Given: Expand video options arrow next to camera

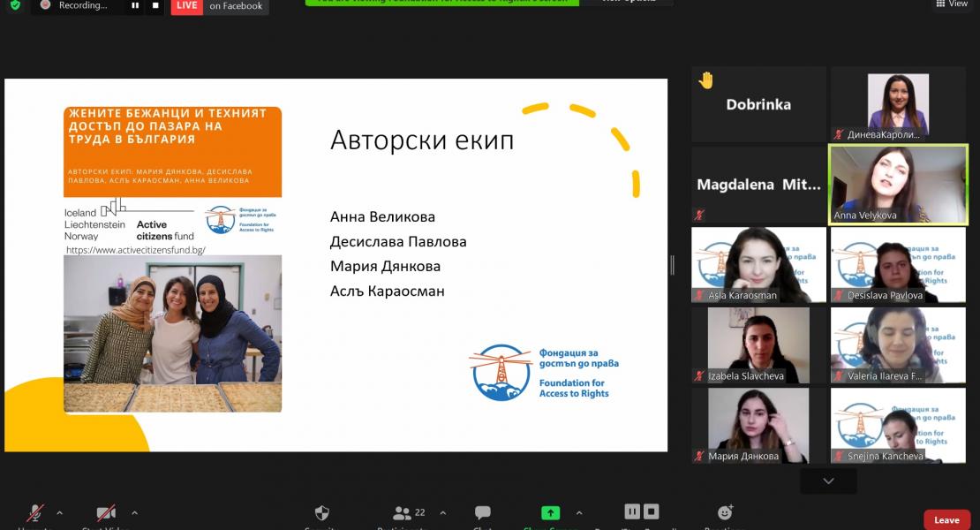Looking at the screenshot, I should (x=134, y=513).
